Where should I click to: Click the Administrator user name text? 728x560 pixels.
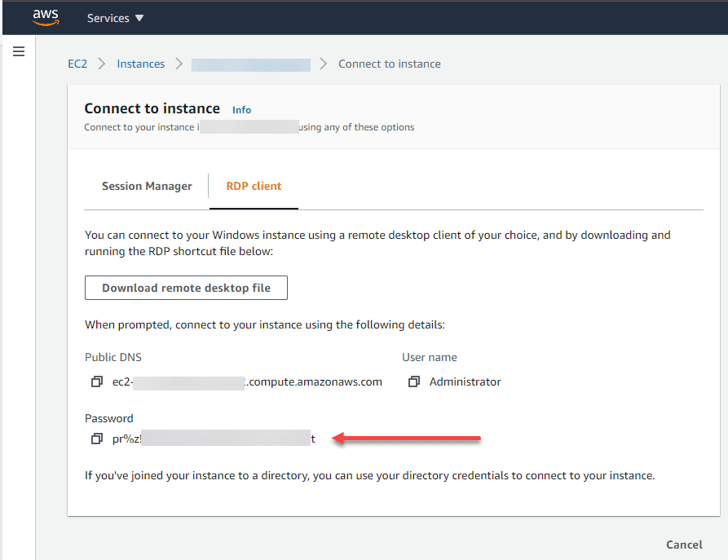point(465,381)
